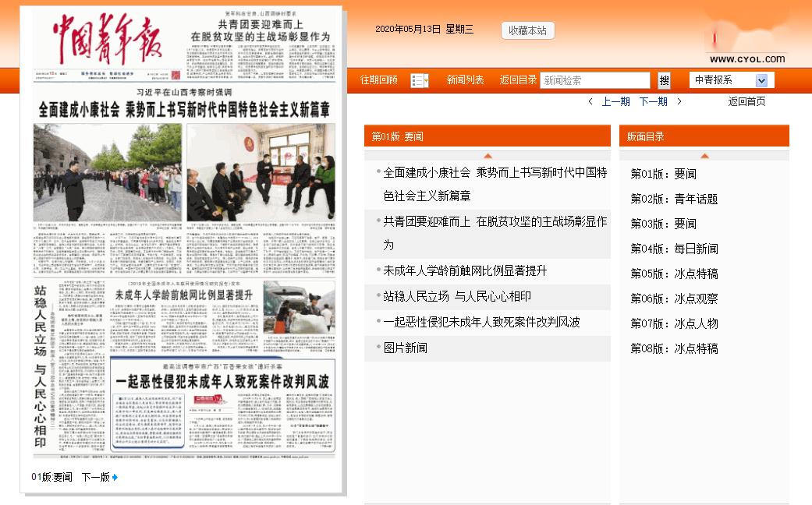Click the right chevron after 下一期

pos(679,101)
